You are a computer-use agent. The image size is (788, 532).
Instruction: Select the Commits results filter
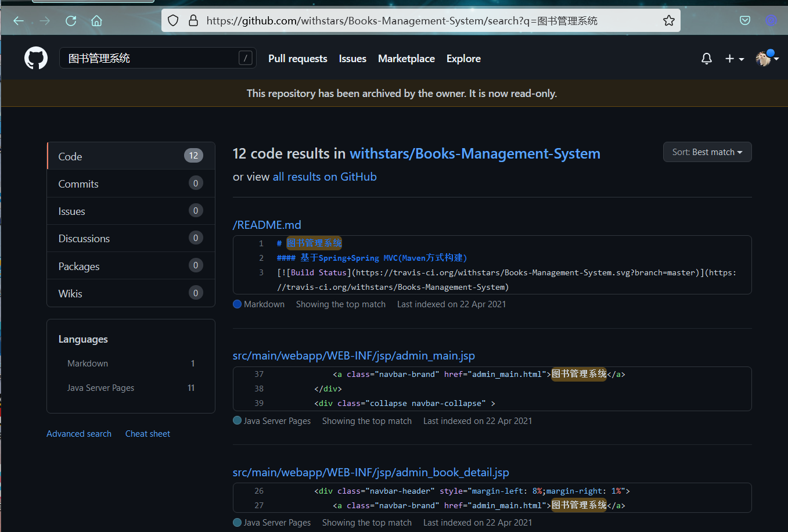coord(131,184)
